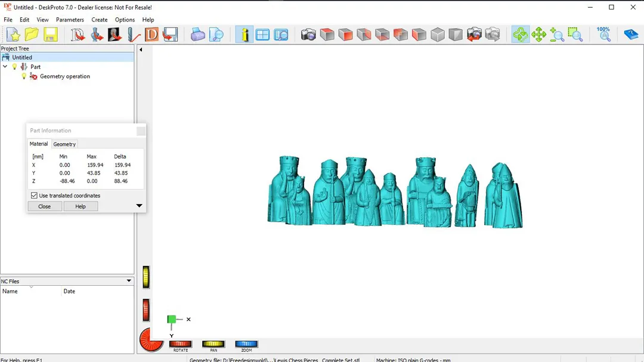Click the Calculate Toolpaths cutter icon
644x362 pixels.
pyautogui.click(x=133, y=35)
